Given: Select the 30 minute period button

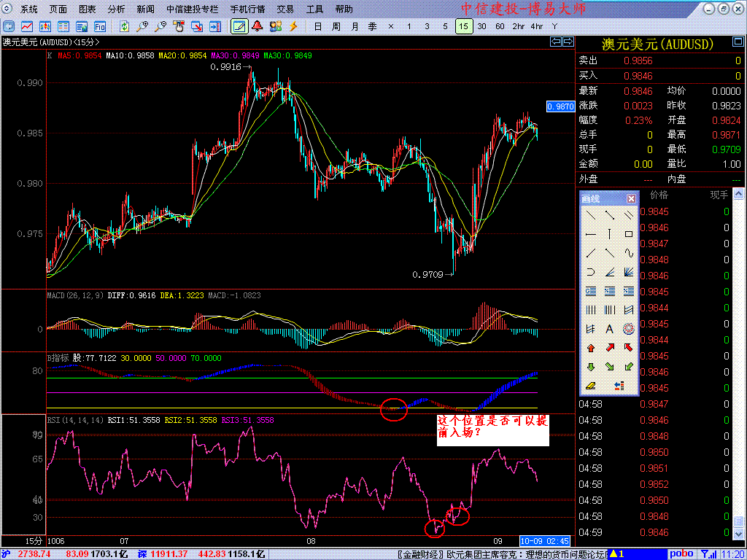Looking at the screenshot, I should [482, 26].
